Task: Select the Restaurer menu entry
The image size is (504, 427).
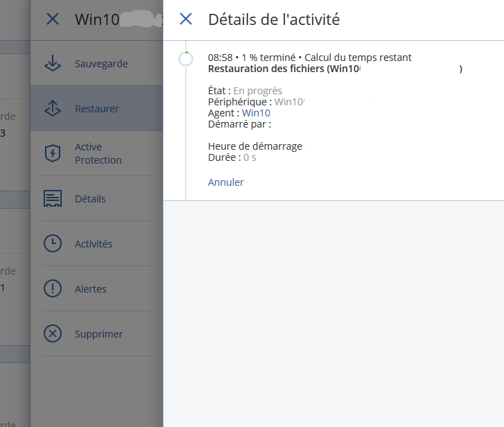Action: (x=97, y=108)
